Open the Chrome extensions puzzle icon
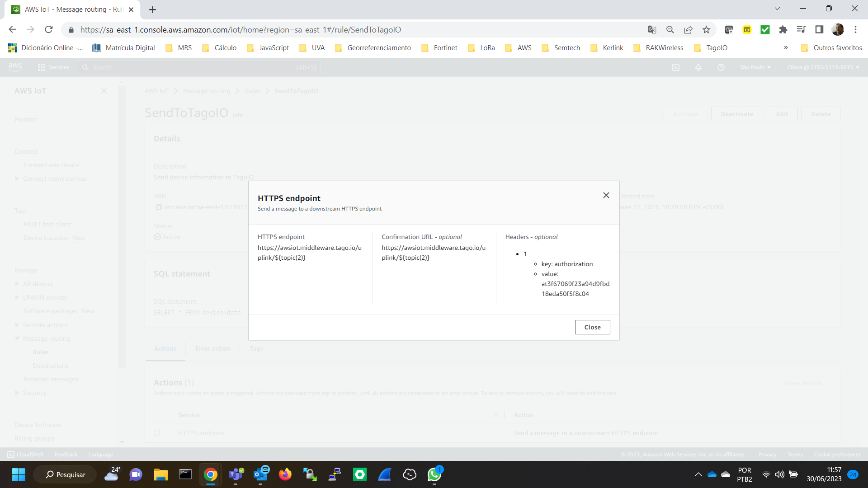 [783, 30]
